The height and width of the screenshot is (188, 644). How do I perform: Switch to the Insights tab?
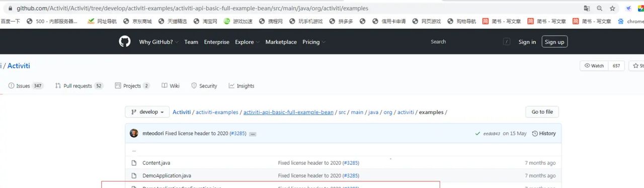click(x=242, y=86)
